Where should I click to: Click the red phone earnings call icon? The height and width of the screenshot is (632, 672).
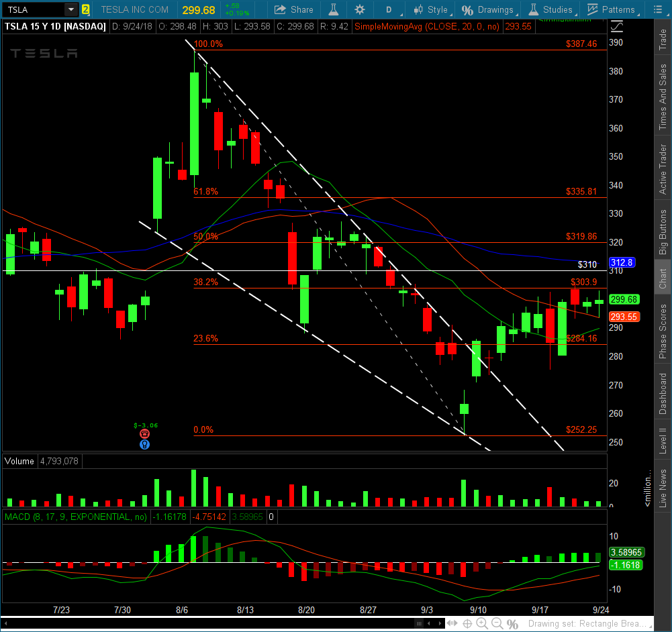145,434
